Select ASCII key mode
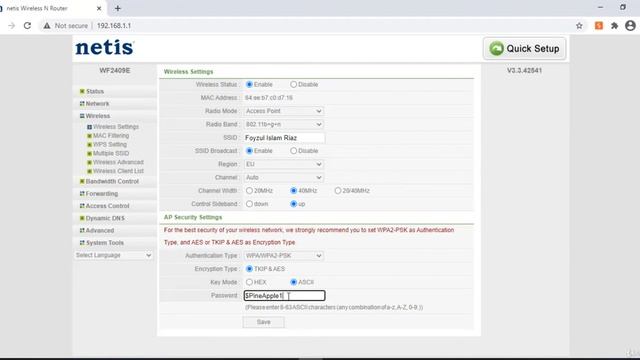Image resolution: width=640 pixels, height=360 pixels. pos(293,282)
